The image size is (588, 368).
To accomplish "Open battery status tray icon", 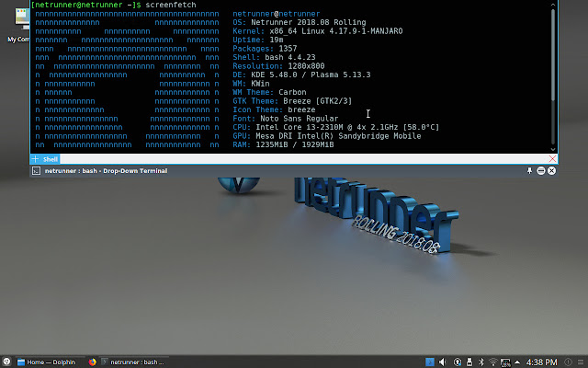I will [x=505, y=362].
